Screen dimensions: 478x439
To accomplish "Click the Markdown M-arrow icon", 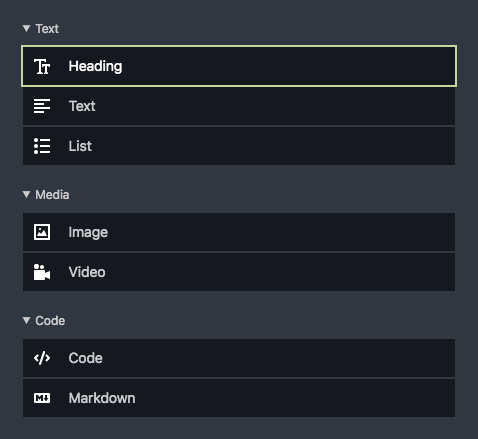I will 42,398.
